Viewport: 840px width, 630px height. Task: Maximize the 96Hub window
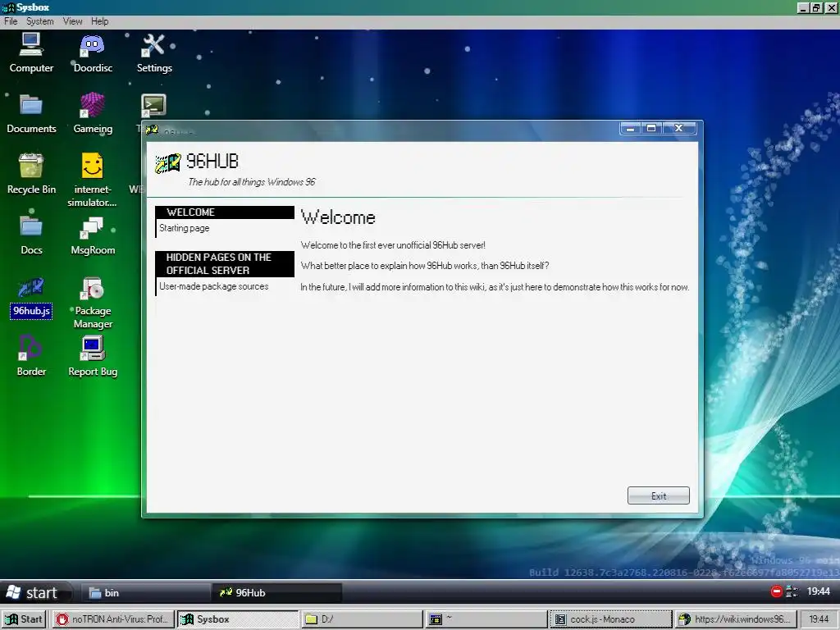pyautogui.click(x=651, y=129)
